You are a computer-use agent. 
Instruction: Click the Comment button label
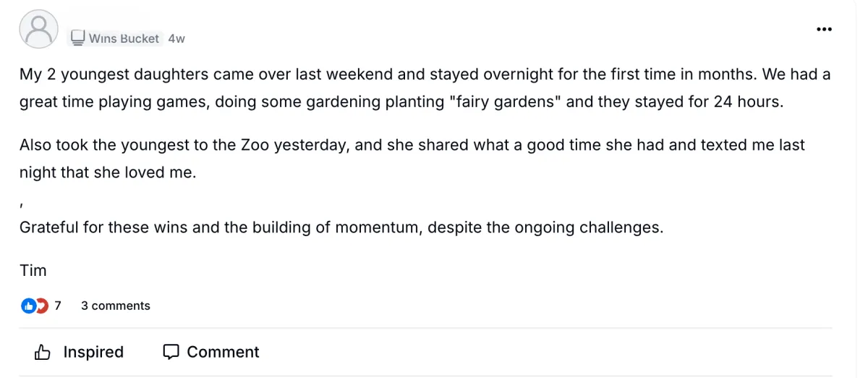click(x=223, y=352)
